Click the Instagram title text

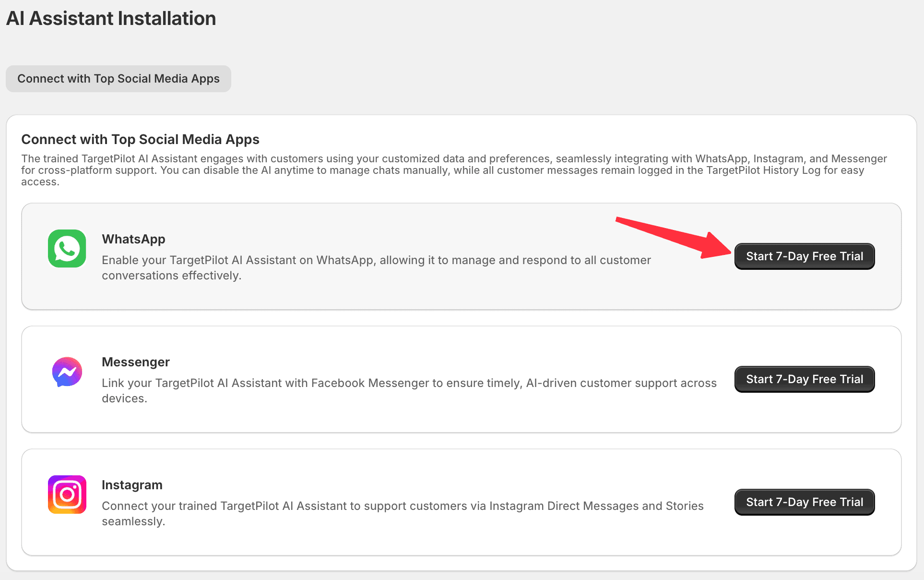pos(132,485)
